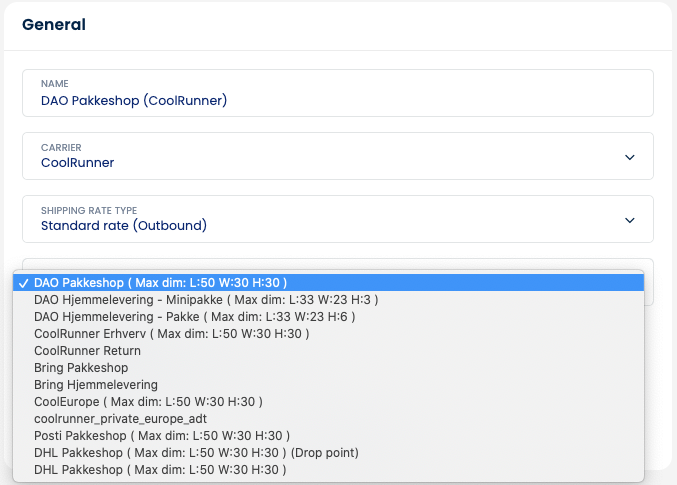Pick Posti Pakkeshop from the list
The width and height of the screenshot is (677, 485).
point(161,435)
